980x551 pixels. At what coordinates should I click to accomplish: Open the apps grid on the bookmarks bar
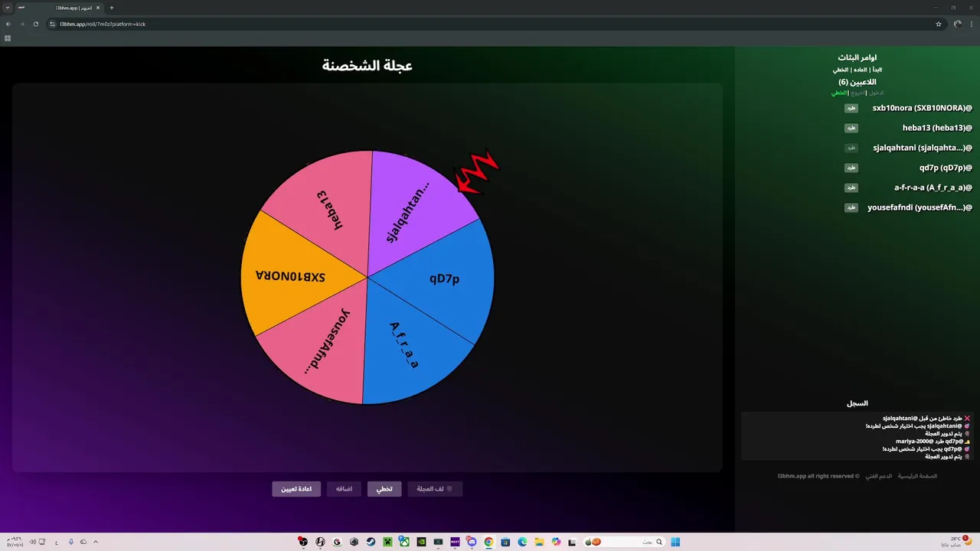(x=8, y=38)
